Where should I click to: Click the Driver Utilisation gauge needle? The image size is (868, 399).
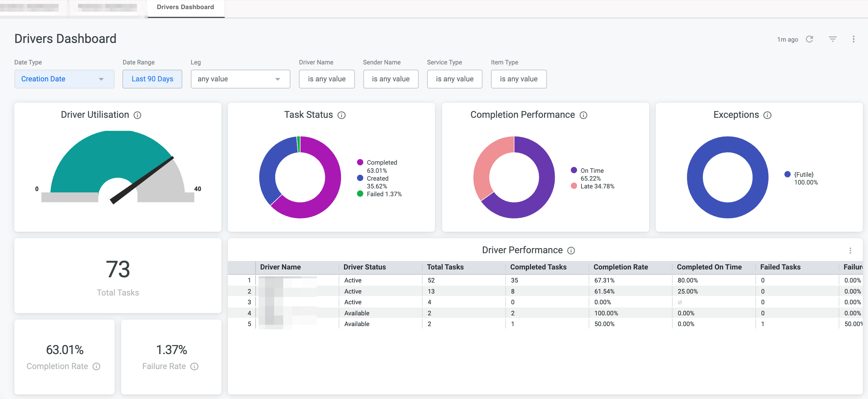pyautogui.click(x=142, y=180)
